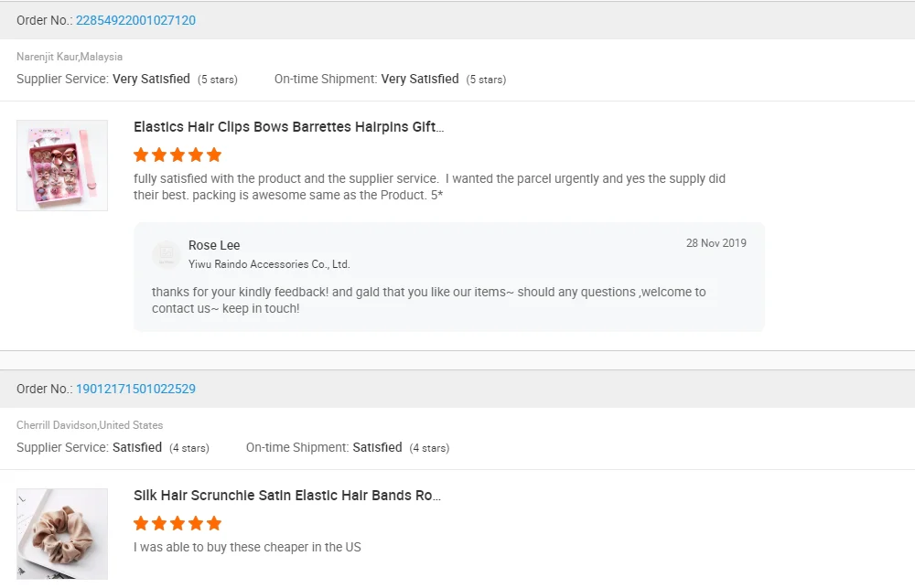The width and height of the screenshot is (915, 588).
Task: Open order number 22854922001027120 link
Action: [x=135, y=20]
